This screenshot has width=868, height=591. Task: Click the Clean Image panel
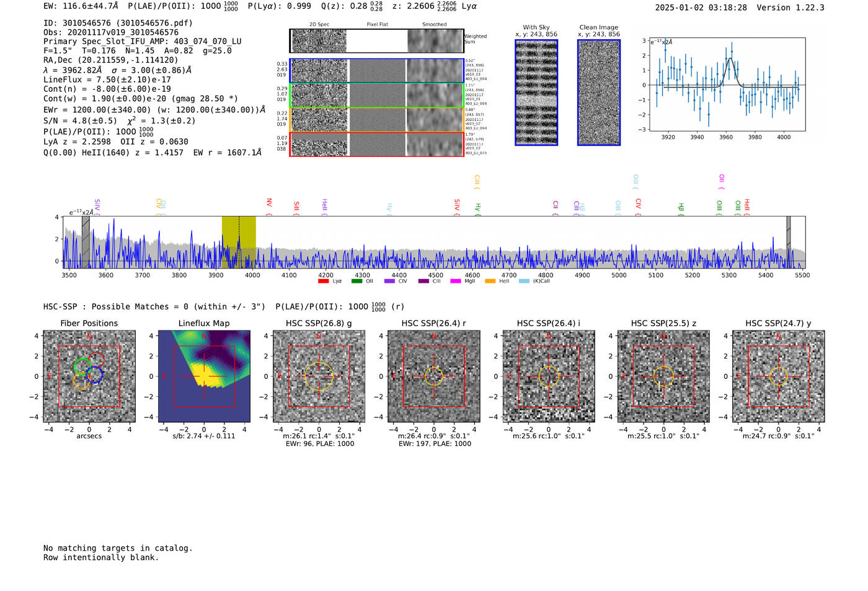(x=599, y=92)
